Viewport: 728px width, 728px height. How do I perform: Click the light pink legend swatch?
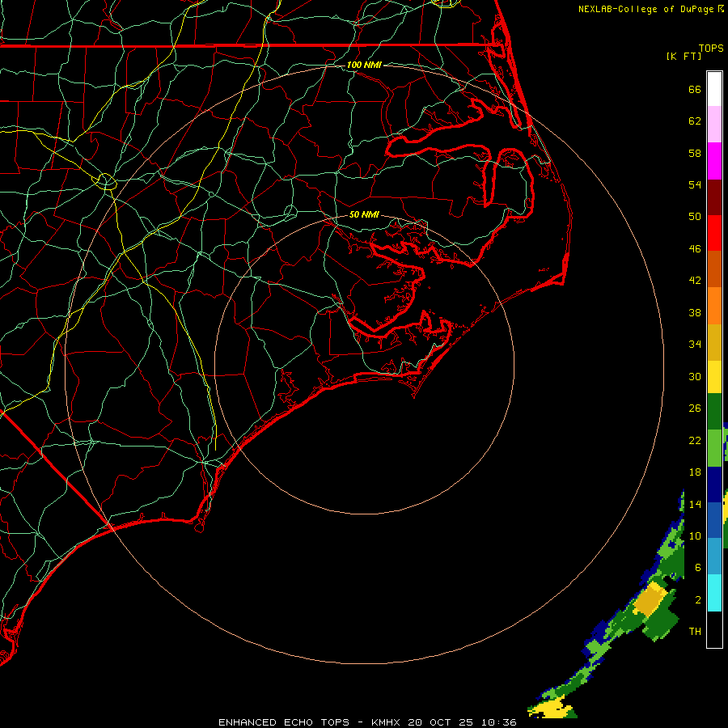tap(714, 125)
